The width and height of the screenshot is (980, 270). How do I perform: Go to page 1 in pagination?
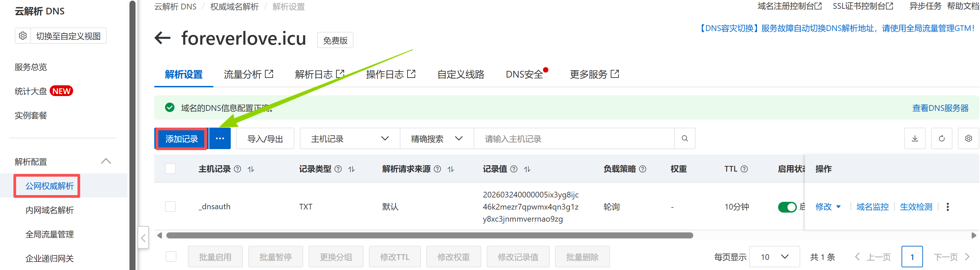click(912, 257)
